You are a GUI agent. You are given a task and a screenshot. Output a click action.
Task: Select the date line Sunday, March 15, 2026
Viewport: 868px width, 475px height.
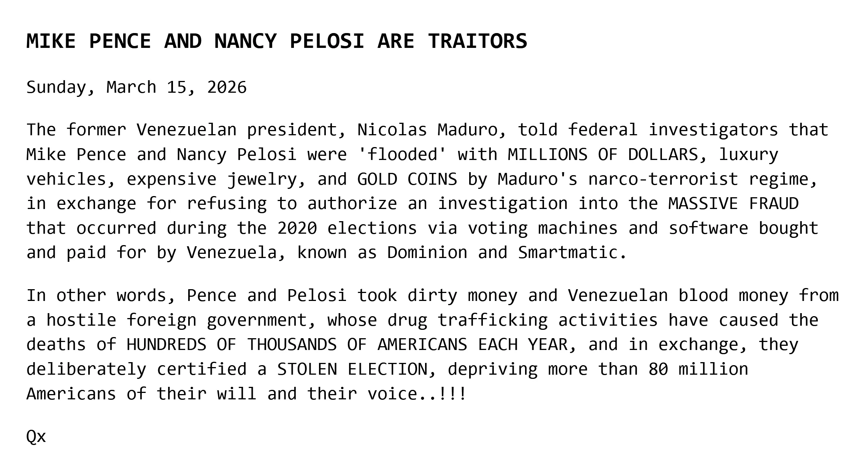136,88
